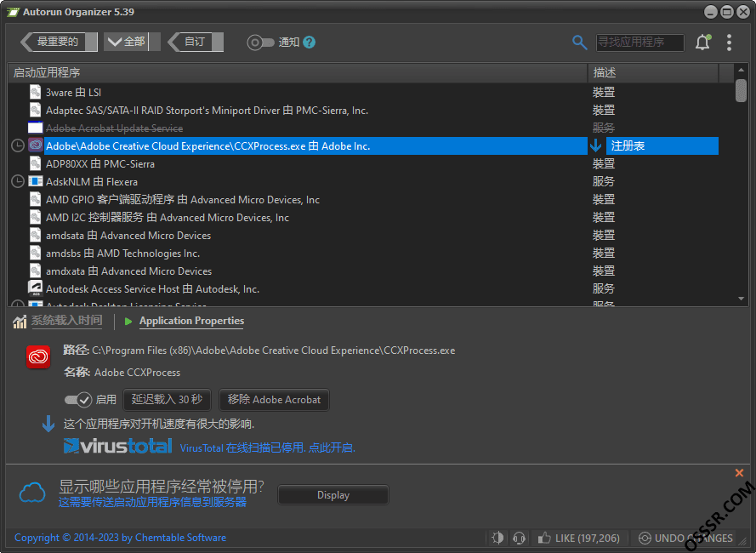Click the VirusTotal 在线扫描已停用 link

coord(268,448)
